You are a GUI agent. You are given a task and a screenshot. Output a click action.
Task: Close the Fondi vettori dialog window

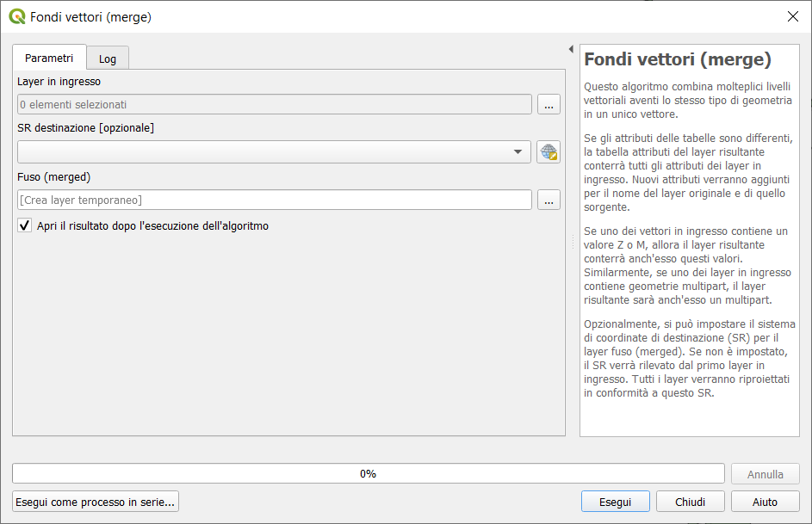[792, 16]
